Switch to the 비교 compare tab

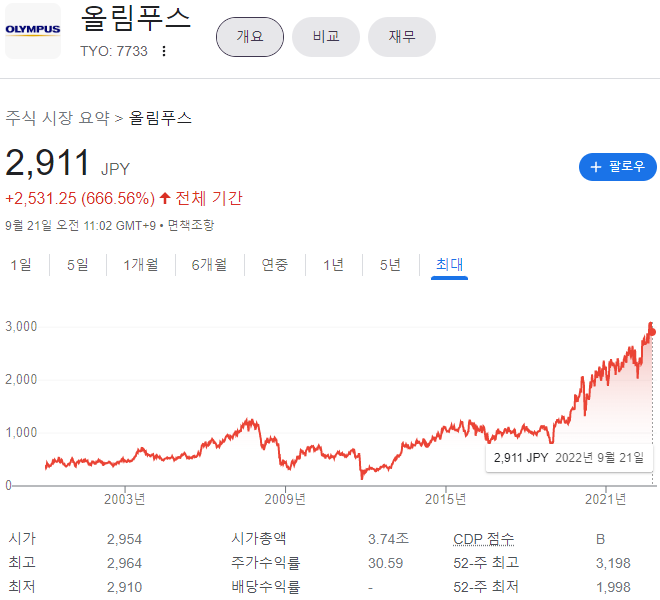[x=326, y=37]
